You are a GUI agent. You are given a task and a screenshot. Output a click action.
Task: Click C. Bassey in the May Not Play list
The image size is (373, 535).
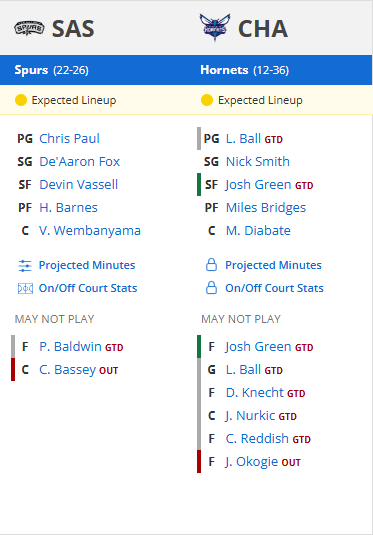click(68, 370)
